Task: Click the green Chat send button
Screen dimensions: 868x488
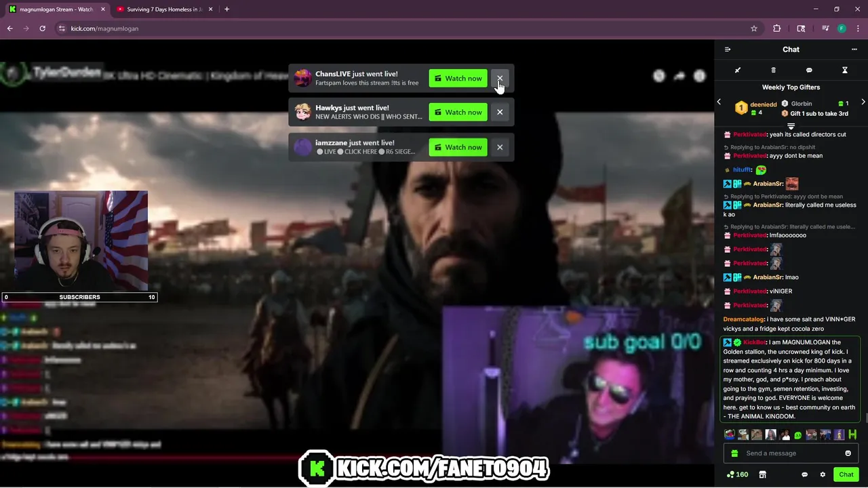Action: [x=846, y=474]
